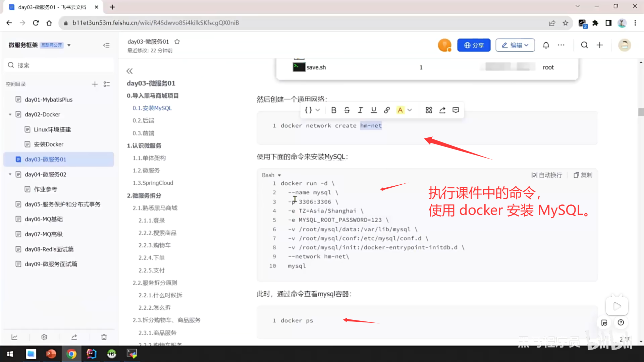
Task: Insert a link using the link icon
Action: point(387,110)
